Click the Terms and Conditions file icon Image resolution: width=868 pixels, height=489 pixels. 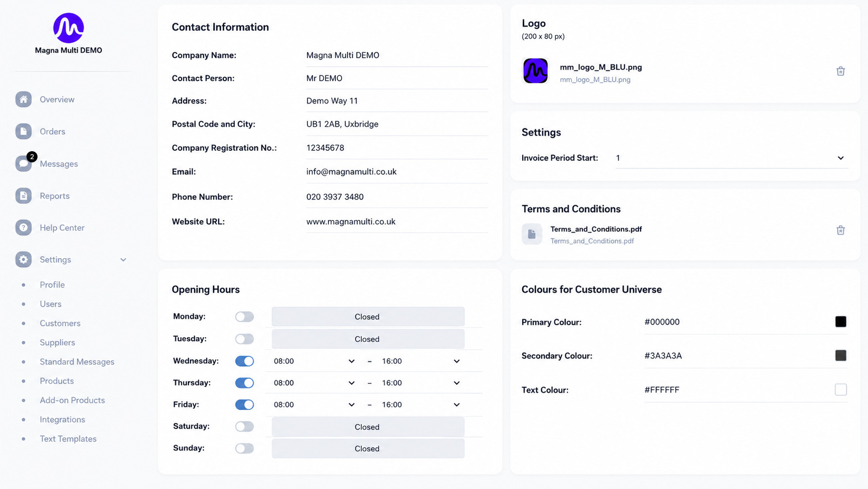point(532,234)
